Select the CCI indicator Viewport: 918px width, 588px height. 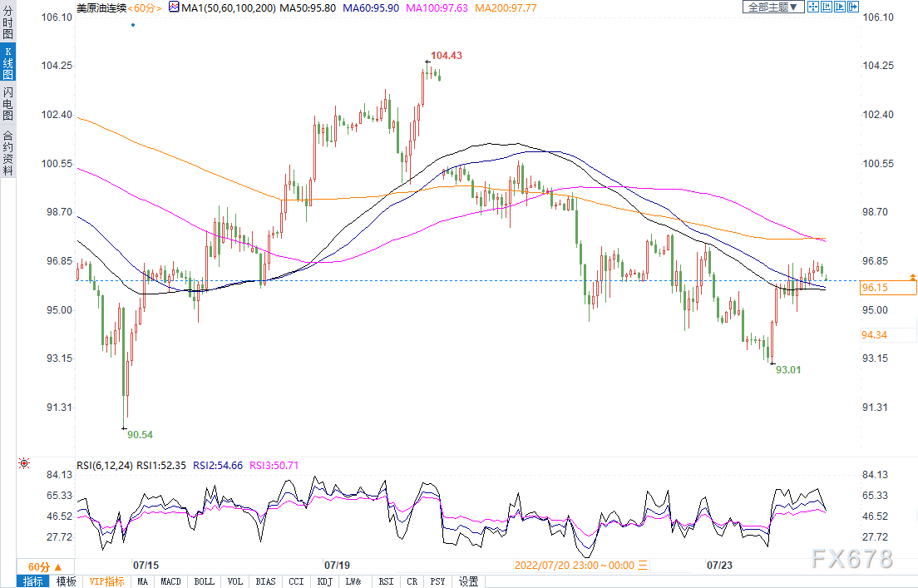(297, 581)
